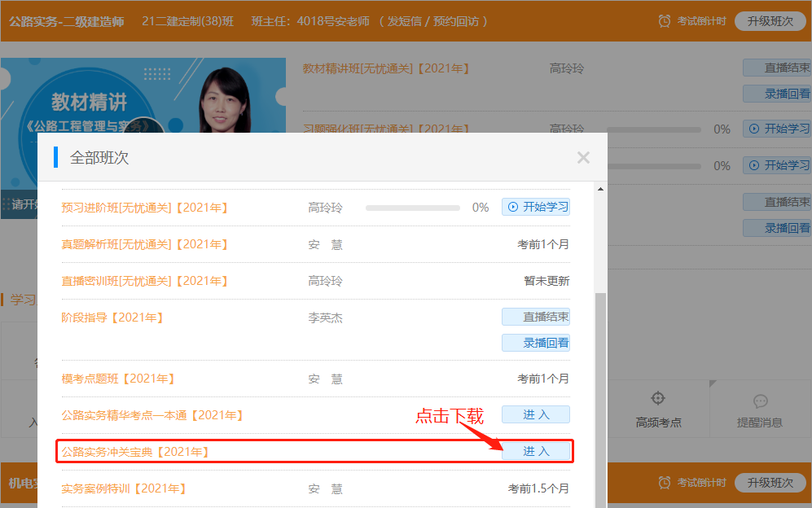Viewport: 812px width, 508px height.
Task: Enter 公路实务冲关宝典 to download
Action: point(536,451)
